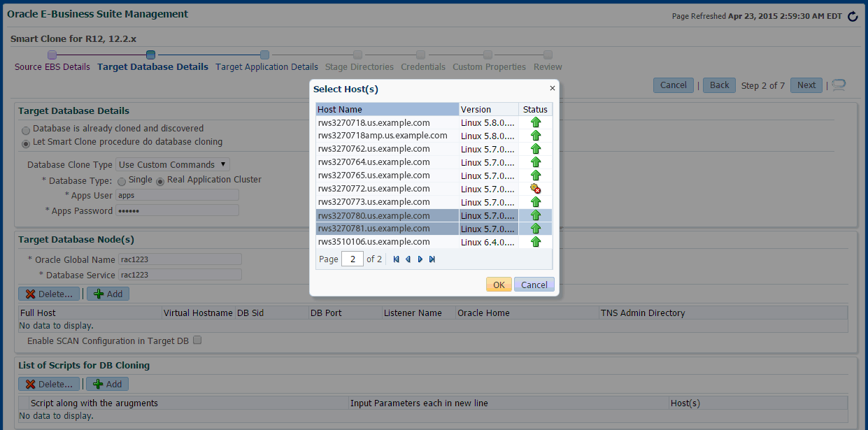868x430 pixels.
Task: Click Cancel in Select Host(s) dialog
Action: 534,285
